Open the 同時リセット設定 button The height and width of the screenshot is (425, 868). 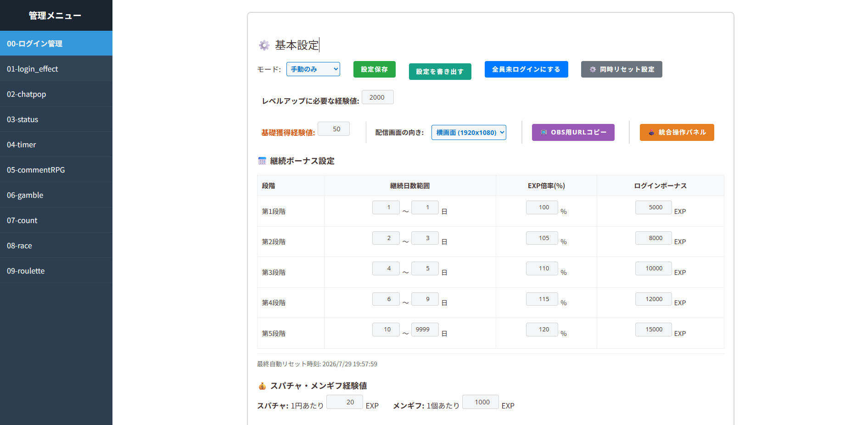[622, 69]
